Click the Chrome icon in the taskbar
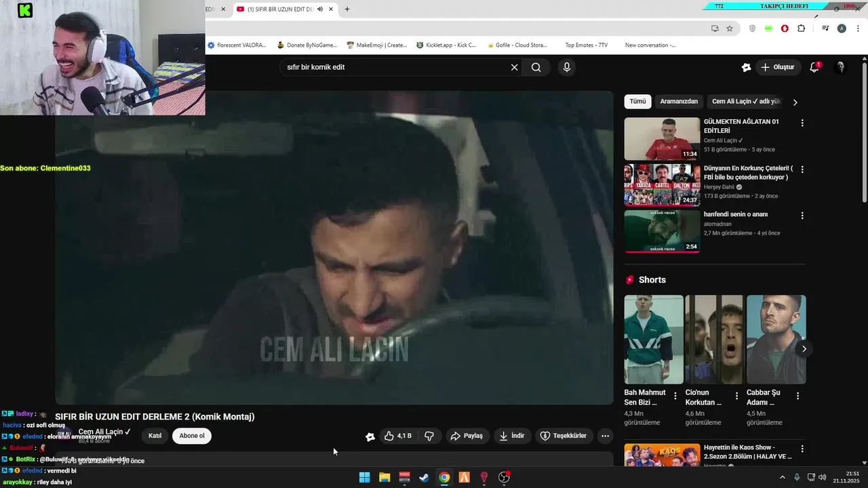The image size is (868, 488). 443,477
